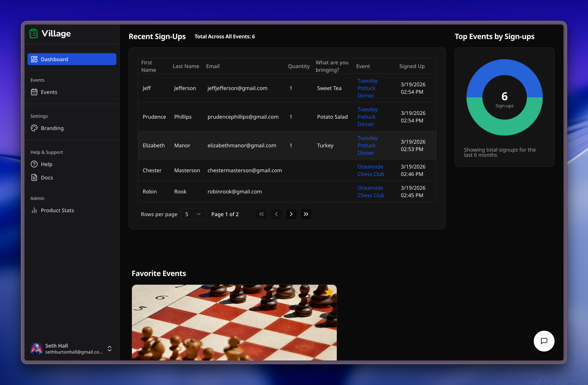Open the rows per page dropdown
588x385 pixels.
pos(193,214)
